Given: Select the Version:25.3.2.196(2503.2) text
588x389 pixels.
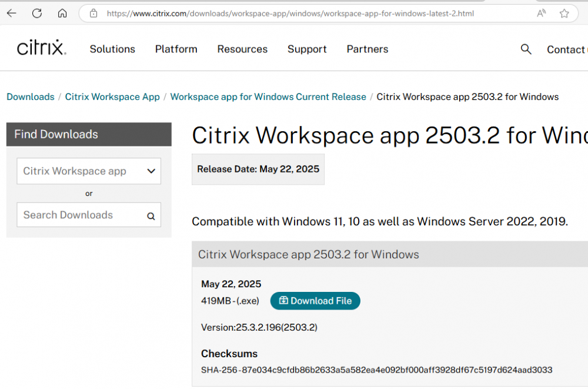Looking at the screenshot, I should [259, 327].
